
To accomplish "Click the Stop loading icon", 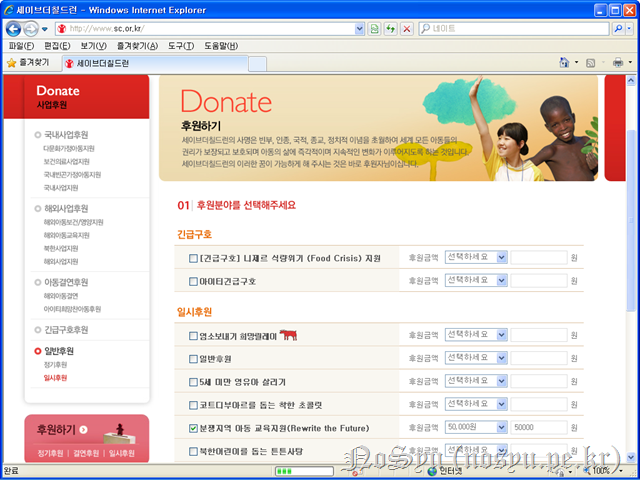I will tap(406, 29).
